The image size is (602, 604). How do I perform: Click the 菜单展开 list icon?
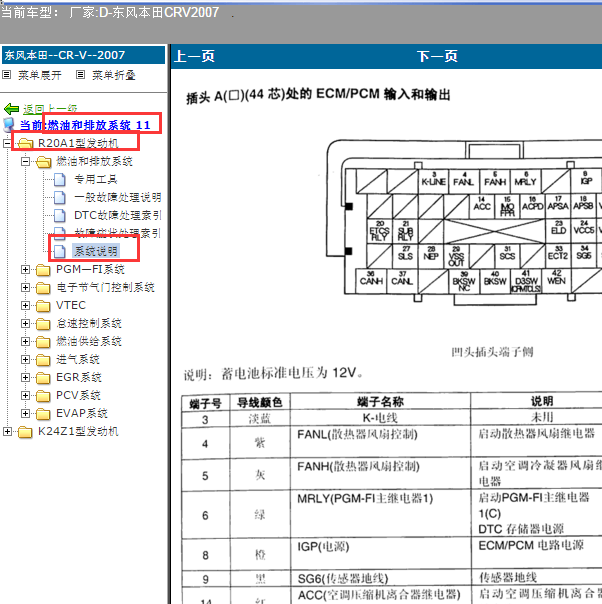click(x=7, y=75)
